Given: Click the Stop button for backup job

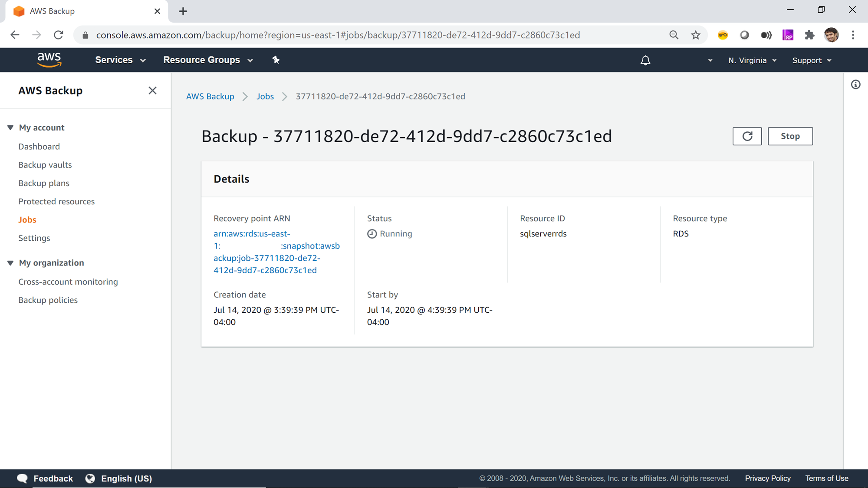Looking at the screenshot, I should [790, 136].
